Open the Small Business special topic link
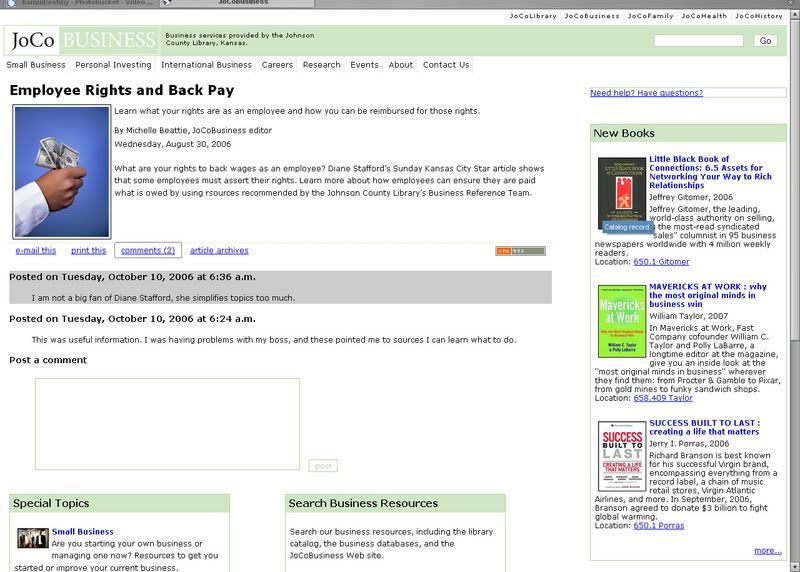This screenshot has width=800, height=572. point(83,532)
